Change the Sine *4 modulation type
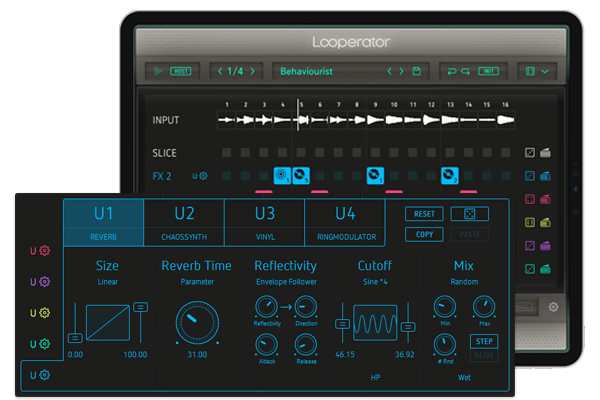 click(x=375, y=282)
